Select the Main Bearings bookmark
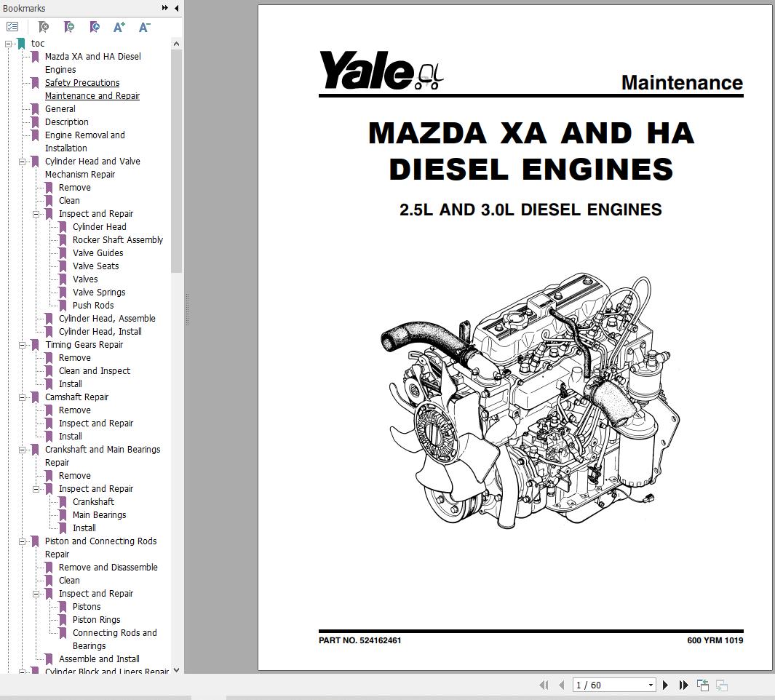The height and width of the screenshot is (700, 775). coord(99,514)
